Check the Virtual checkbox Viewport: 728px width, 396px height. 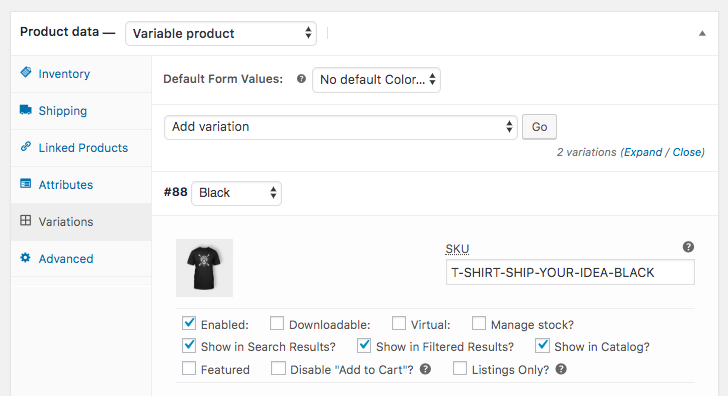point(398,323)
